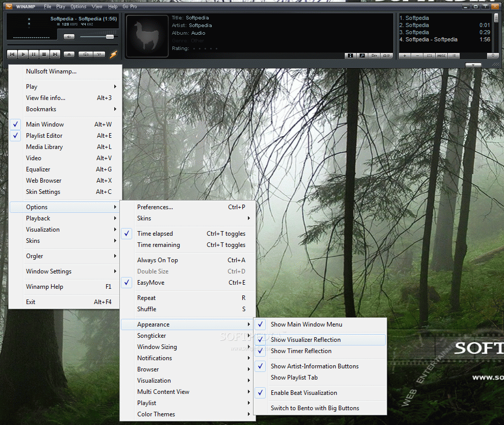Remove files with the playlist minus button
This screenshot has height=425, width=504.
417,56
